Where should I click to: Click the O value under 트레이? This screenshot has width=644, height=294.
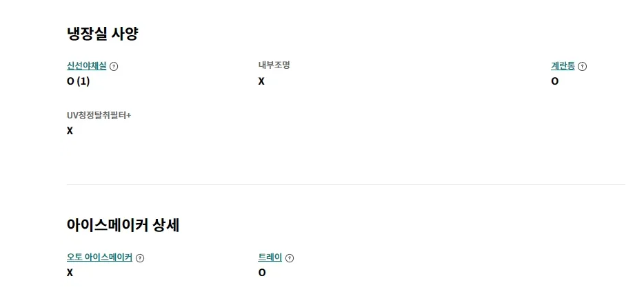(262, 273)
